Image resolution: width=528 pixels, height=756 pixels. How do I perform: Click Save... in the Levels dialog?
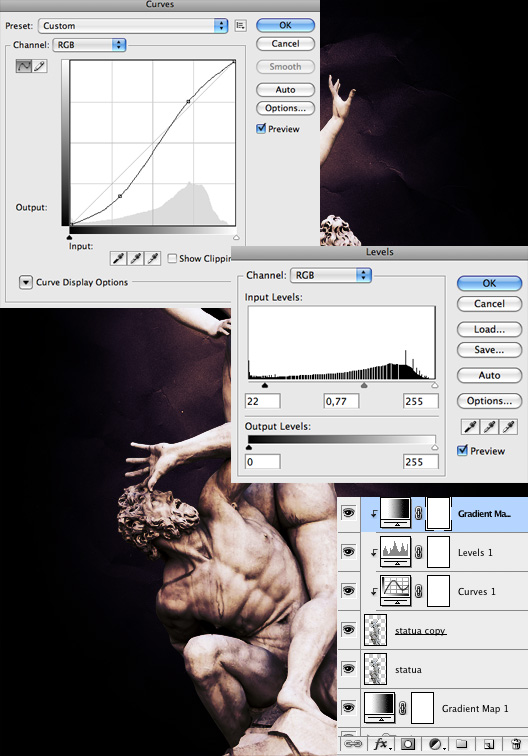(x=489, y=350)
